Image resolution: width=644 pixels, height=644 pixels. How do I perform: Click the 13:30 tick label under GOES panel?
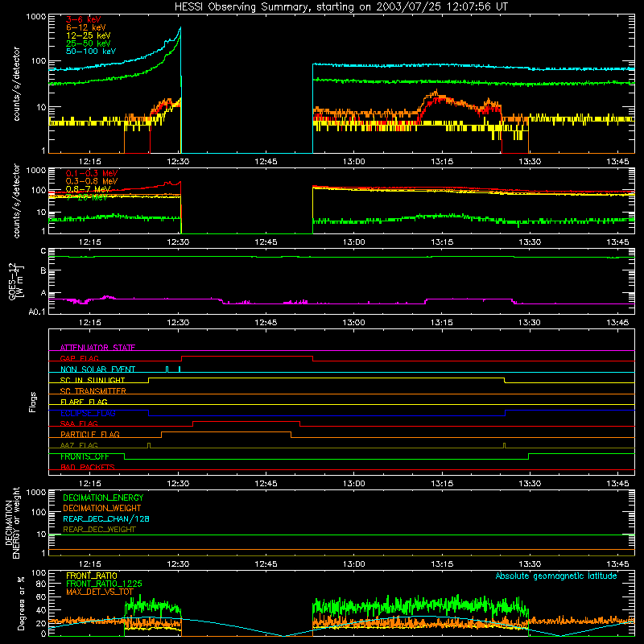click(530, 323)
